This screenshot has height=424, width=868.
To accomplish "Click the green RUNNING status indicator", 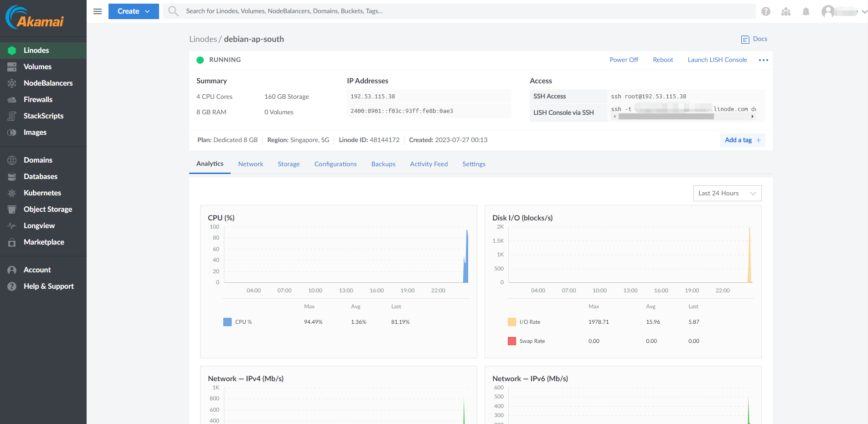I will (200, 60).
